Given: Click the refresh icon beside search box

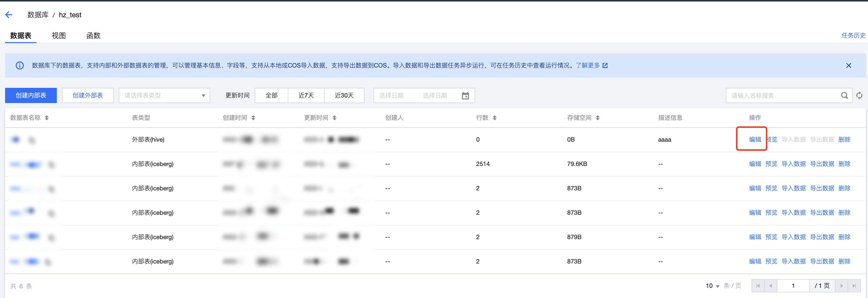Looking at the screenshot, I should (x=859, y=95).
